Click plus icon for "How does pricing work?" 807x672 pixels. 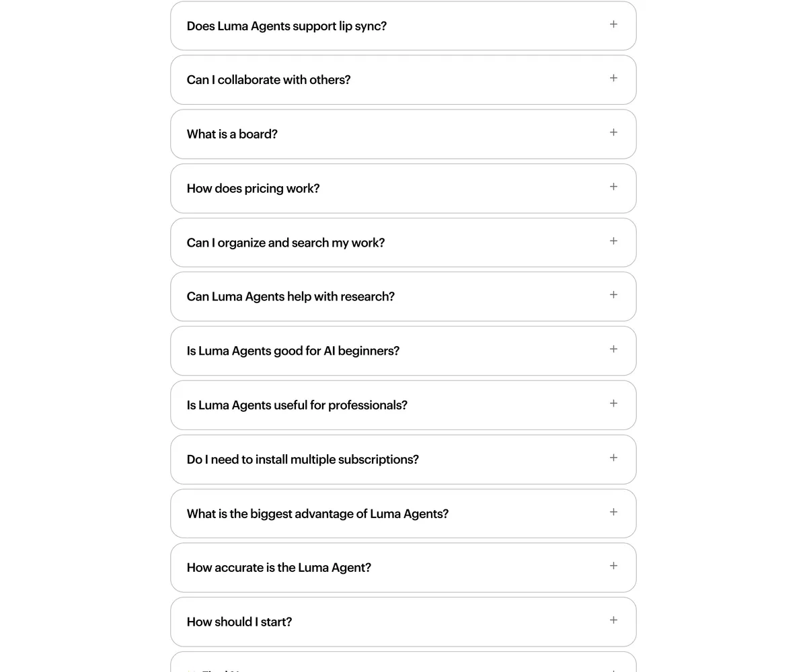pos(613,187)
